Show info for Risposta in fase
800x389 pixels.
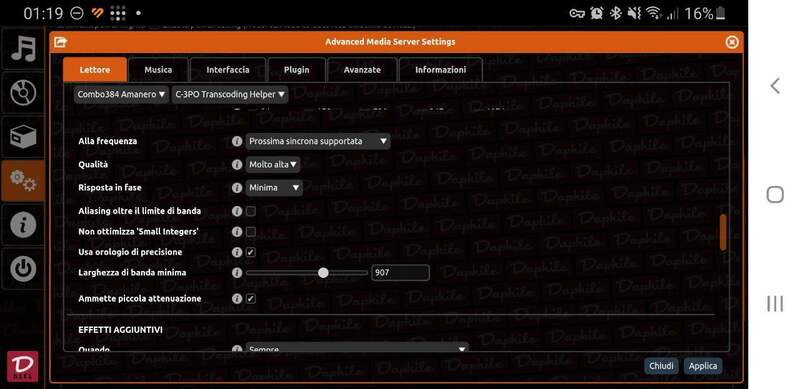click(237, 187)
